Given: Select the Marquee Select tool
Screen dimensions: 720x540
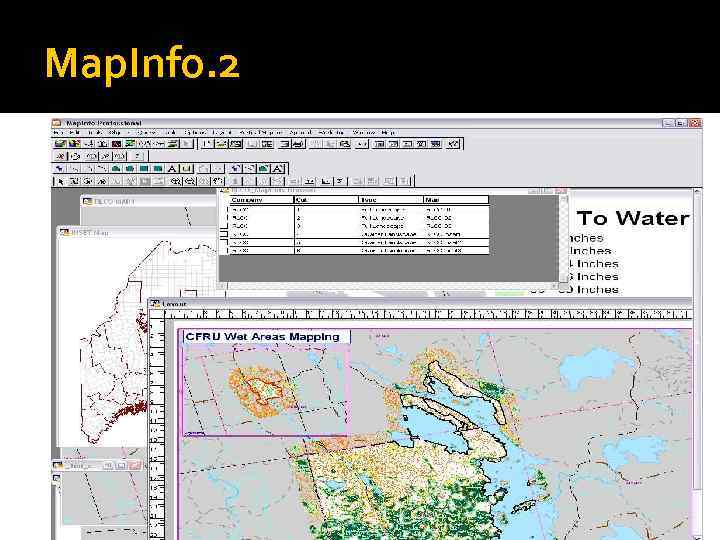Looking at the screenshot, I should [74, 181].
